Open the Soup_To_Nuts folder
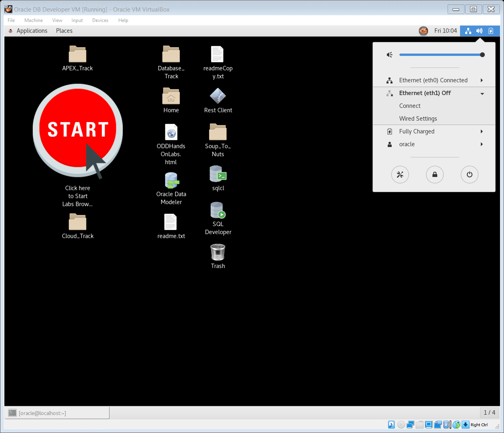This screenshot has width=504, height=433. pos(218,132)
